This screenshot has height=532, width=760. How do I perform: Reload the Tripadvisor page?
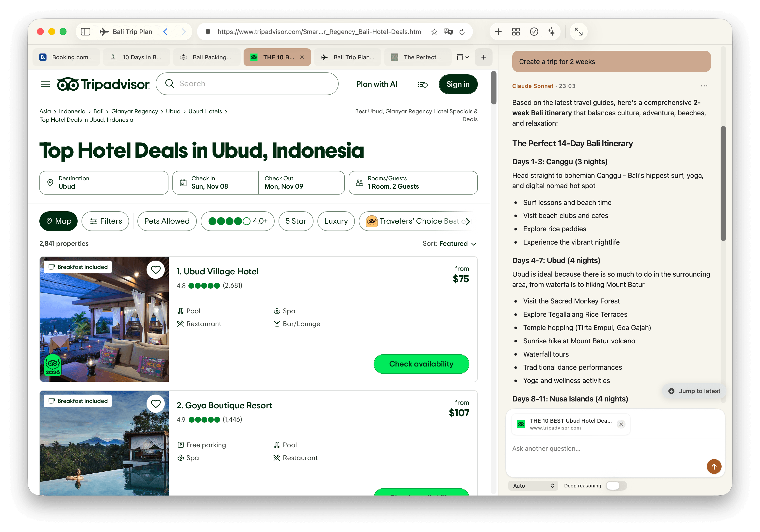462,32
